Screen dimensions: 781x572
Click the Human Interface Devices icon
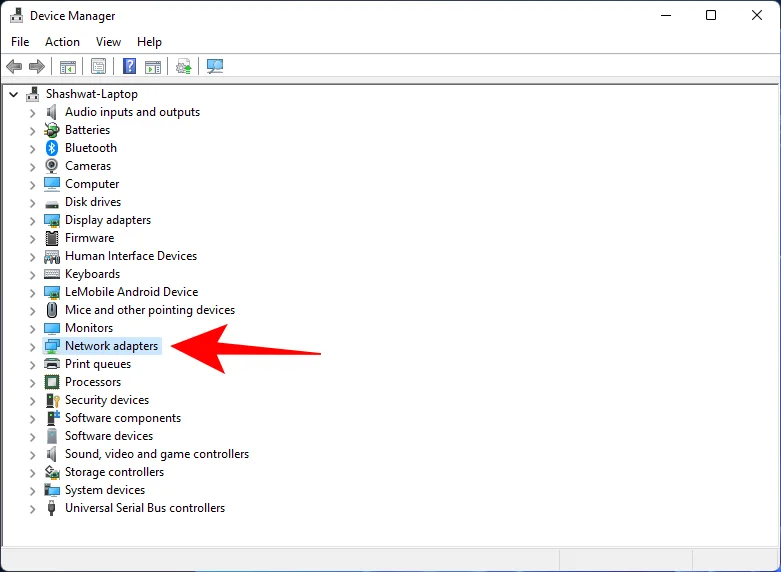[x=52, y=257]
